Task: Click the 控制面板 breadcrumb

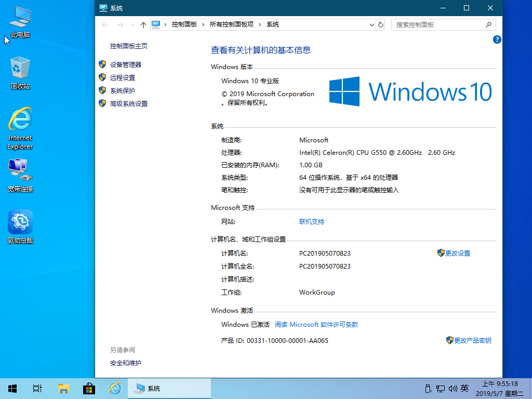Action: pyautogui.click(x=184, y=24)
